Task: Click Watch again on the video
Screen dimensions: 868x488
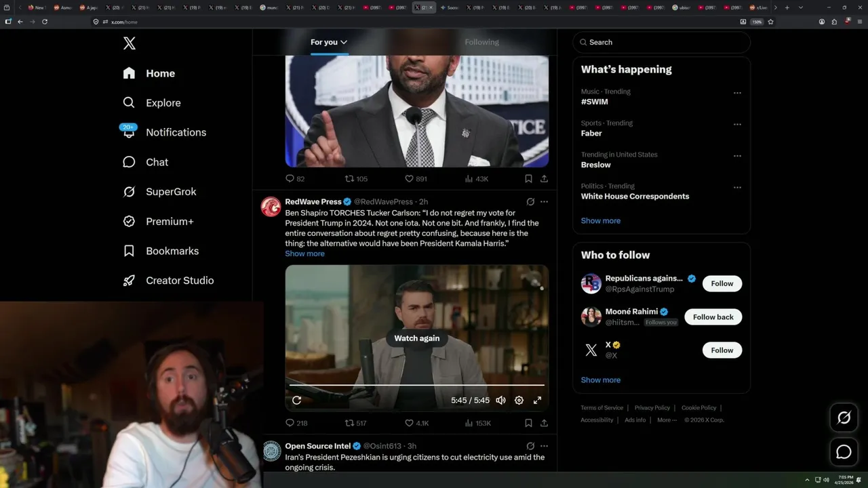Action: pyautogui.click(x=417, y=338)
